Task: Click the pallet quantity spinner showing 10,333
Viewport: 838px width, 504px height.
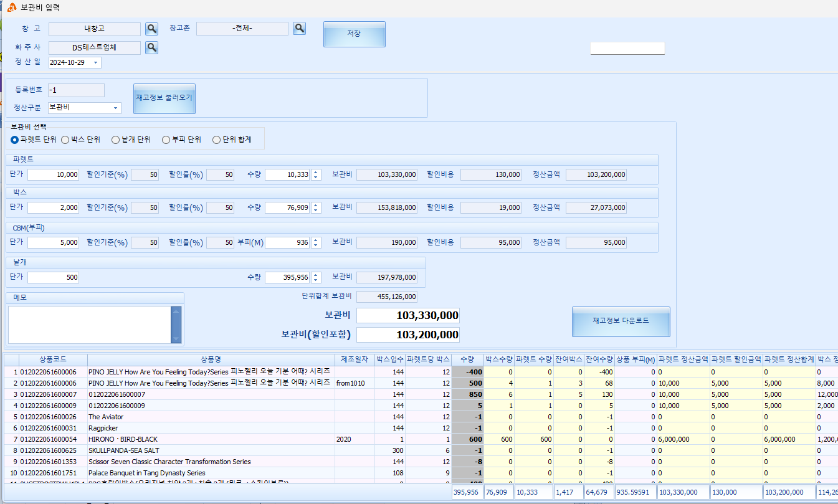Action: click(316, 175)
